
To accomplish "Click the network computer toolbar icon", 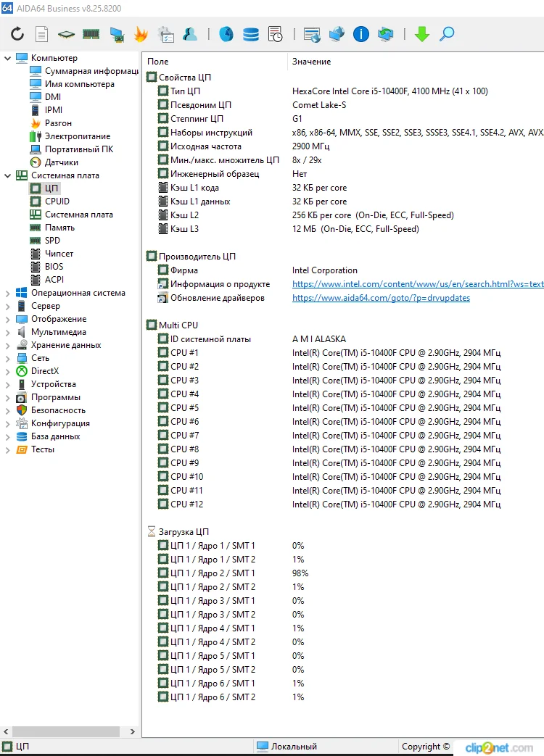I will [116, 35].
